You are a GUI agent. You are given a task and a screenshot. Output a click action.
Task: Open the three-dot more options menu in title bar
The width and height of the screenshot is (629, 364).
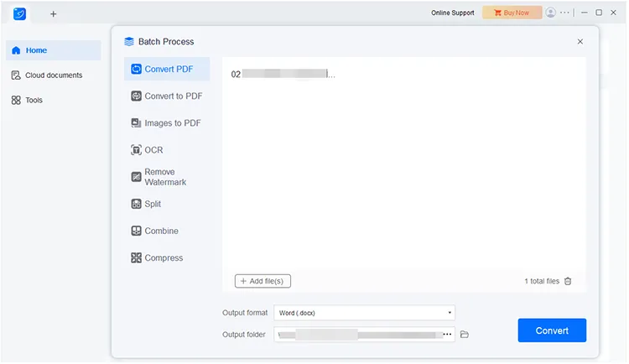click(564, 13)
